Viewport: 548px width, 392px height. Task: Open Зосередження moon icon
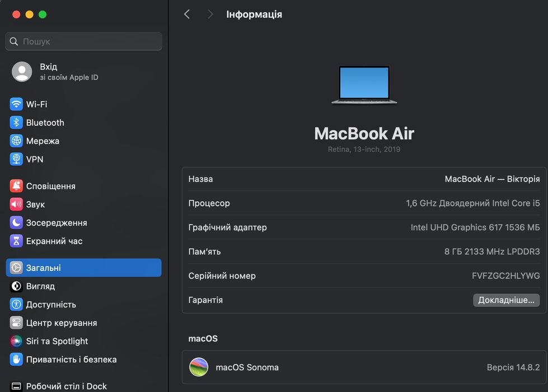(16, 222)
